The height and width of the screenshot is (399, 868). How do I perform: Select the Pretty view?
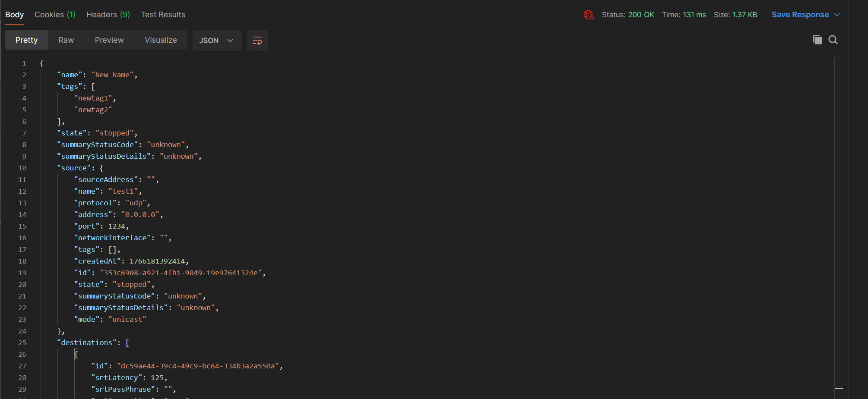pos(26,40)
